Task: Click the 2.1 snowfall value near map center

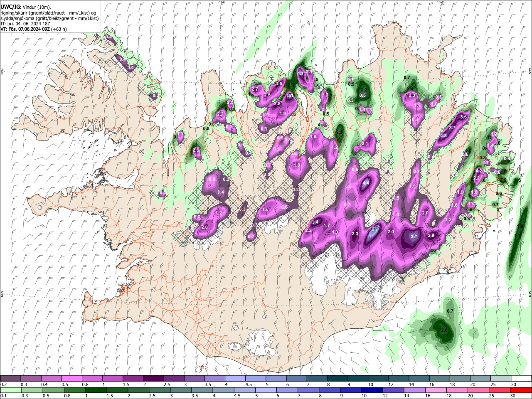Action: 365,143
